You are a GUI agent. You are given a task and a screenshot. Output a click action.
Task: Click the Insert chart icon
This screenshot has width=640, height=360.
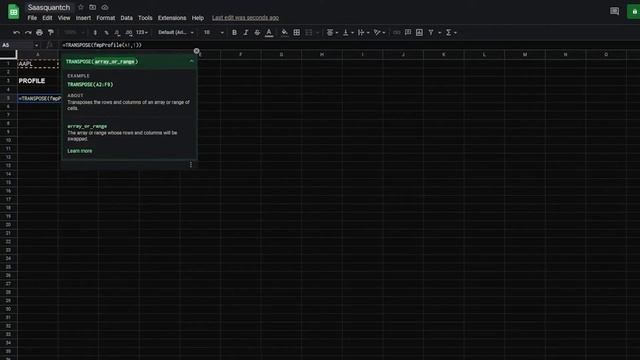[x=419, y=32]
